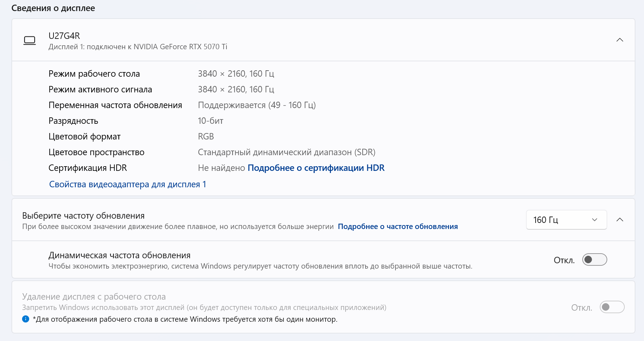Screen dimensions: 644x341
Task: Open the 160 Гц refresh rate dropdown
Action: click(566, 220)
